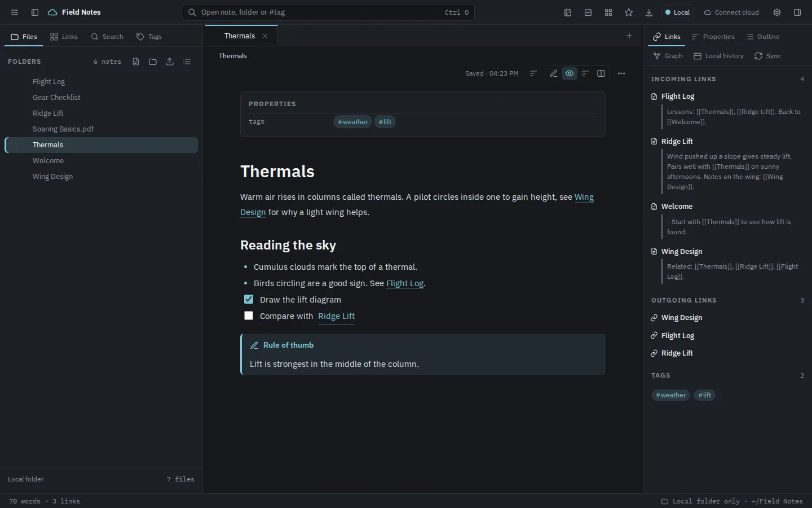Click the #weather tag in right panel Tags
The height and width of the screenshot is (508, 812).
pyautogui.click(x=671, y=395)
